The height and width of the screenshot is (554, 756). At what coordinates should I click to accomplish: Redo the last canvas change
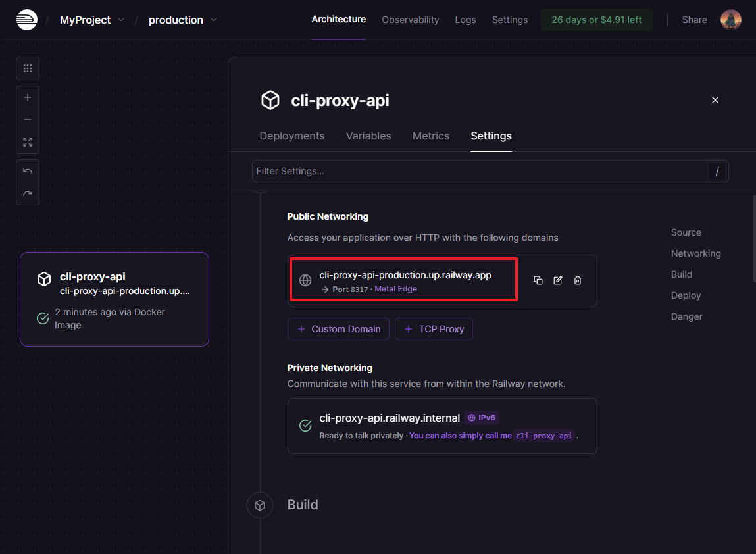(x=28, y=193)
